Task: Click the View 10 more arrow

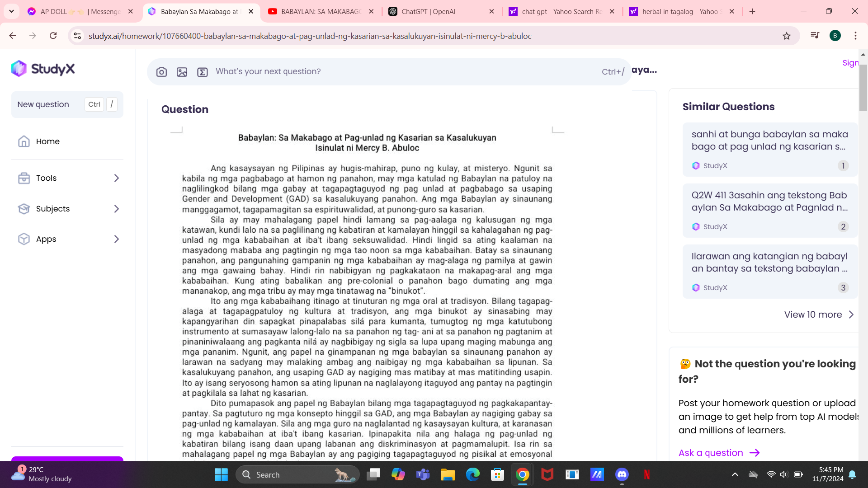Action: [x=851, y=314]
